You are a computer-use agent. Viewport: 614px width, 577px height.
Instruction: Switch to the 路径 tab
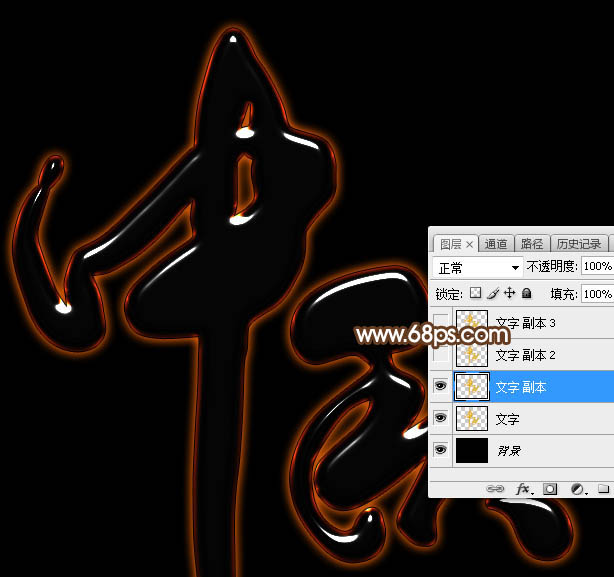(532, 244)
